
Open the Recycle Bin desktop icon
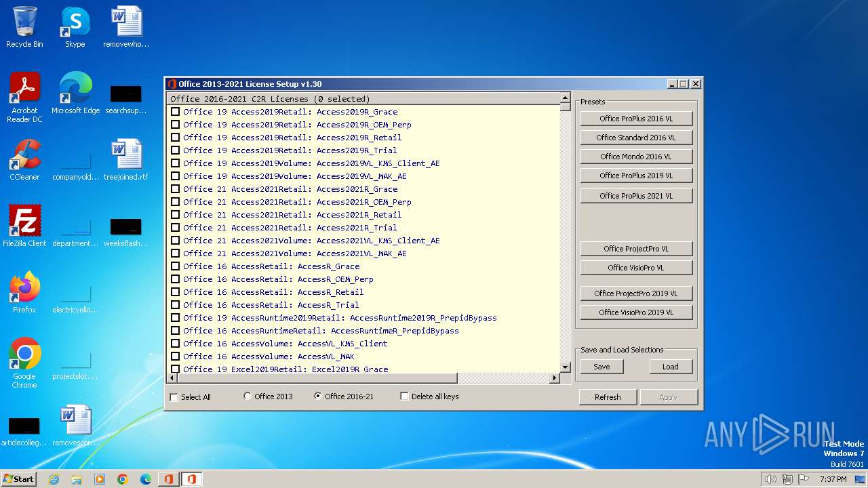[24, 27]
